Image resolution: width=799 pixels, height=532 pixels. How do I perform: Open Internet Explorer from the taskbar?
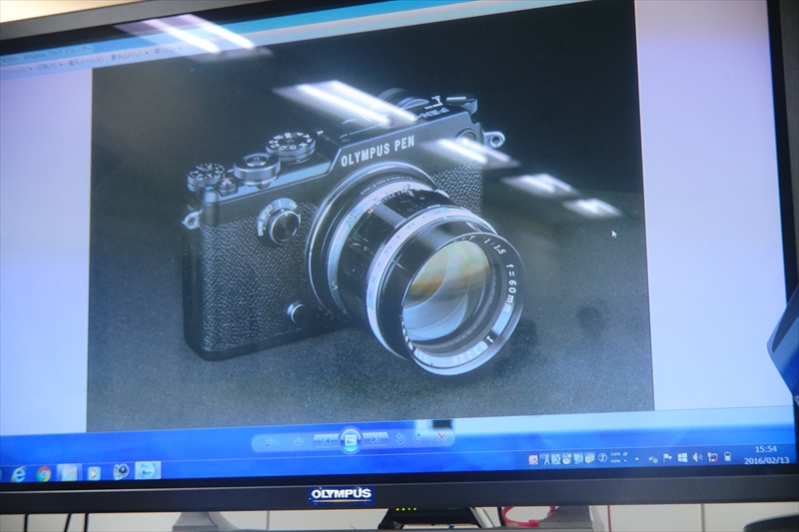pos(18,474)
